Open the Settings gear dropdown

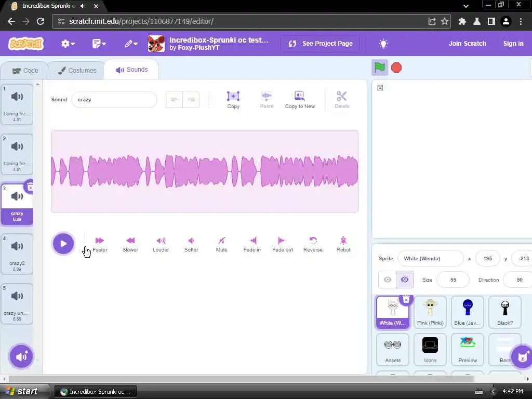[x=68, y=44]
